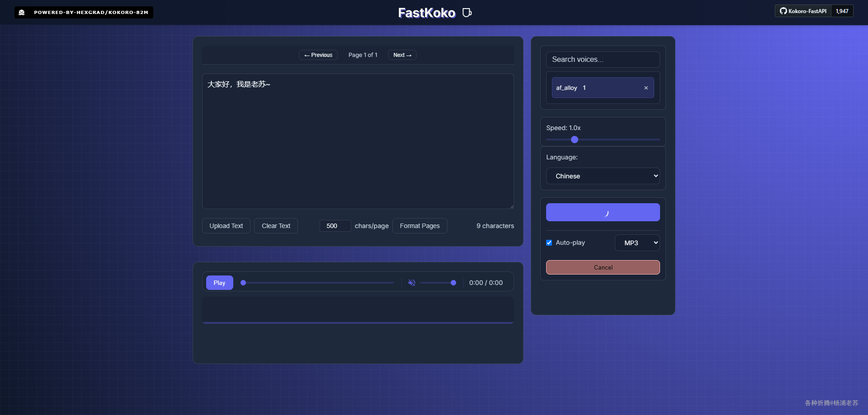Viewport: 868px width, 415px height.
Task: Adjust the Speed slider handle
Action: click(575, 140)
